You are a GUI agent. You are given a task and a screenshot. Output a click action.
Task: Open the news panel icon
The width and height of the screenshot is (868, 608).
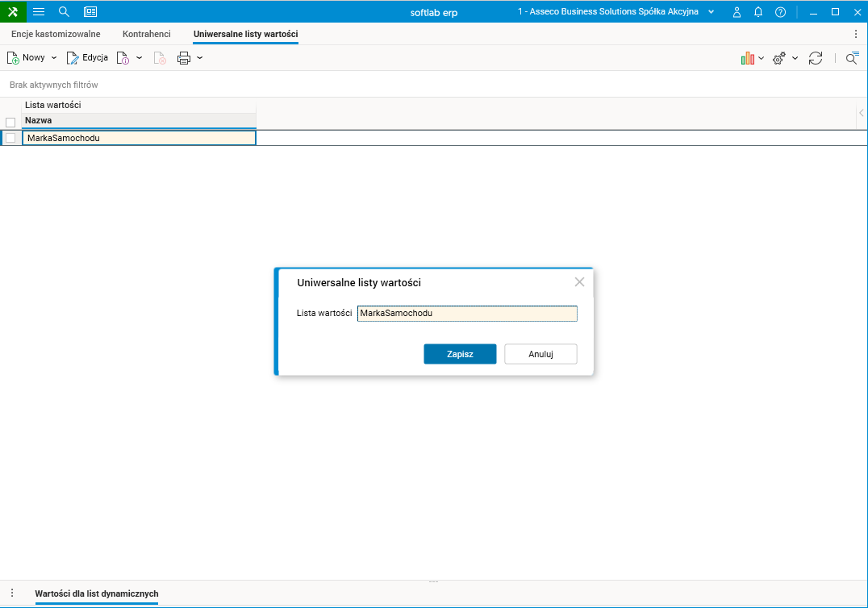(90, 11)
